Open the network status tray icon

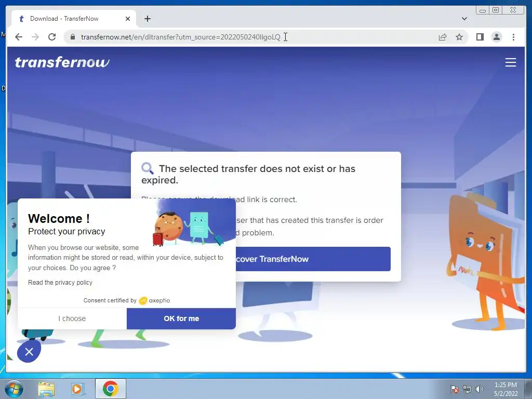[467, 389]
